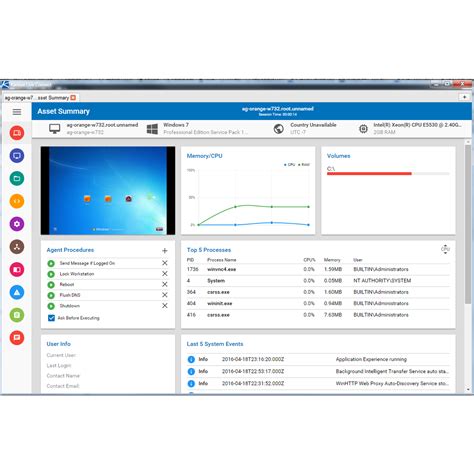The width and height of the screenshot is (474, 474).
Task: Select the wininit.exe process row
Action: tap(318, 303)
